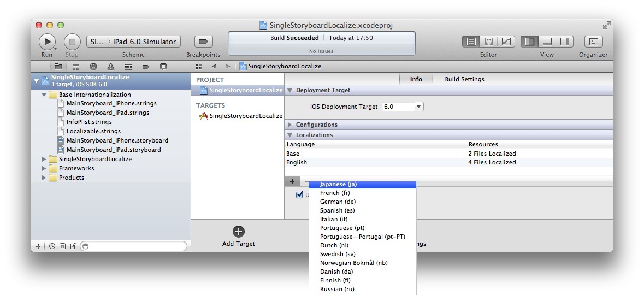Viewport: 644px width, 295px height.
Task: Select the English localization row
Action: [x=448, y=162]
